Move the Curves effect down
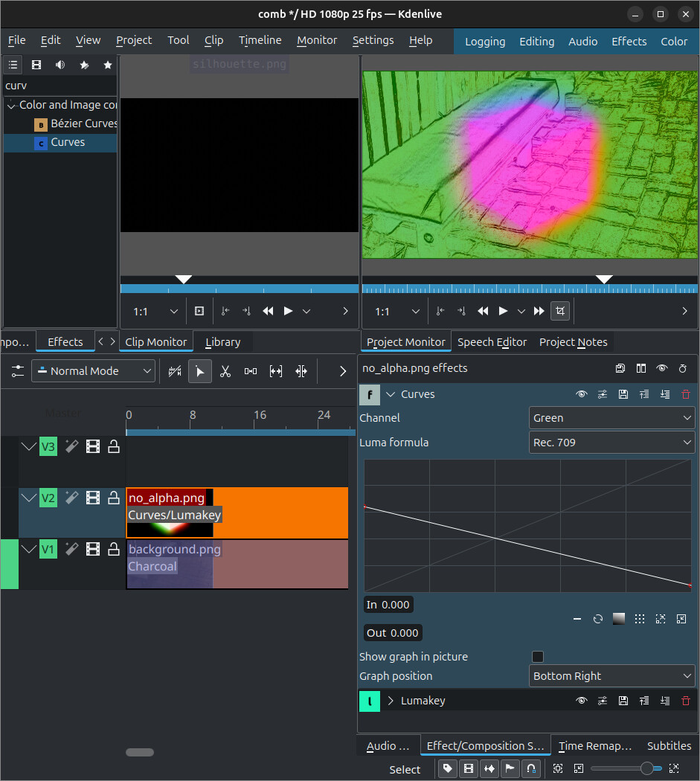 tap(665, 394)
